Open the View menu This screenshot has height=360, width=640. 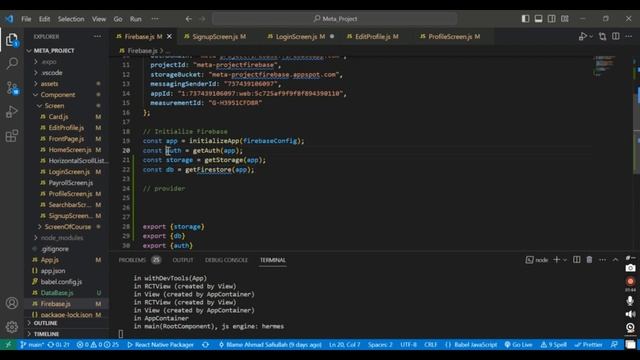coord(99,19)
